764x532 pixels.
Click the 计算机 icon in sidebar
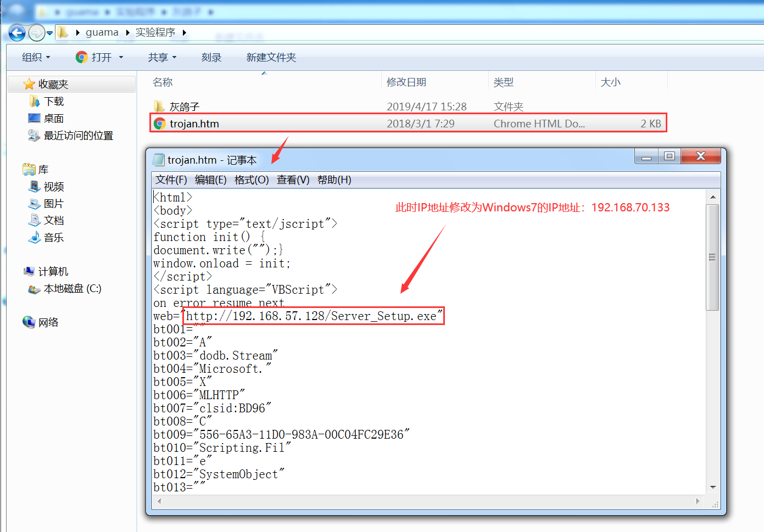[x=29, y=271]
